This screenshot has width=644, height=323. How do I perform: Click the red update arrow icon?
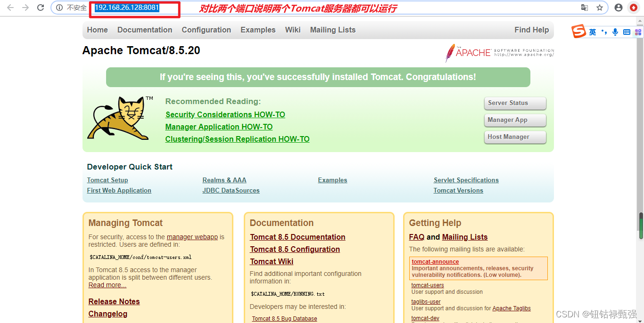(634, 8)
